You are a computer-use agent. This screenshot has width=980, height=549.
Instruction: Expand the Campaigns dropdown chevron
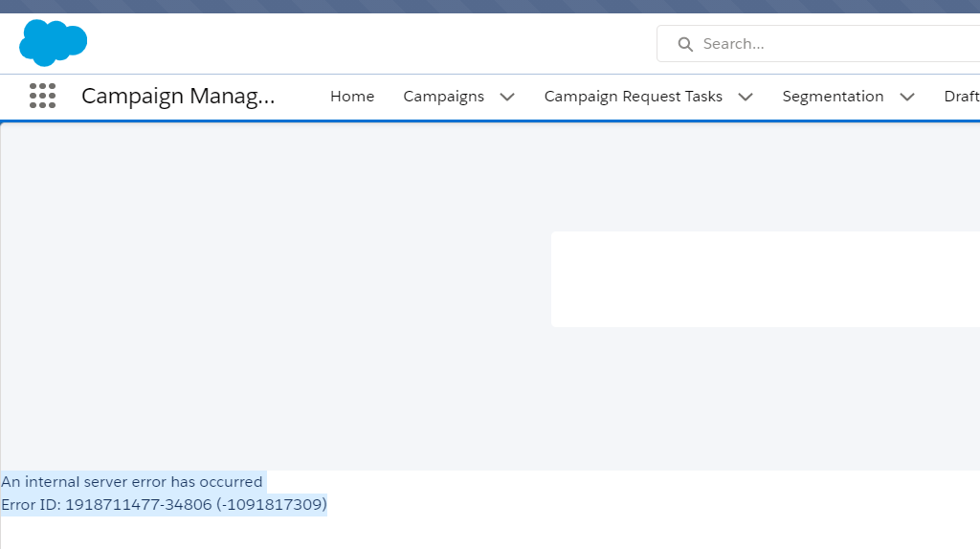click(x=507, y=97)
